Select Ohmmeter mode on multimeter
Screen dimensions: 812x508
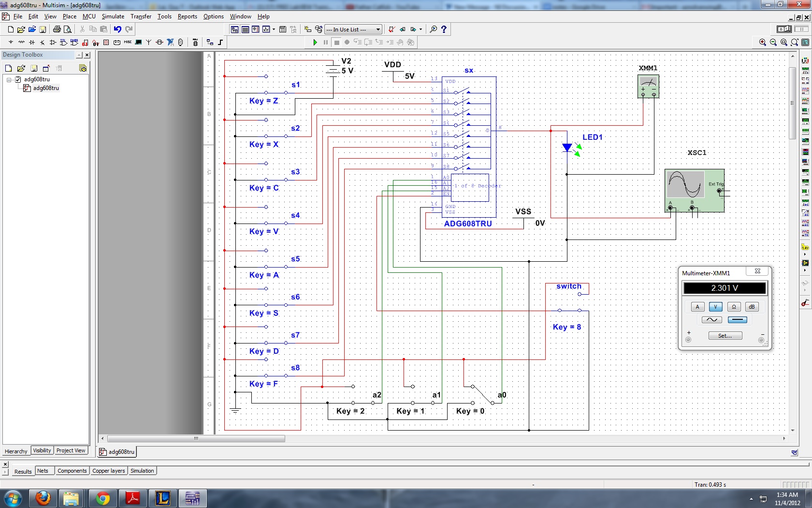tap(734, 307)
